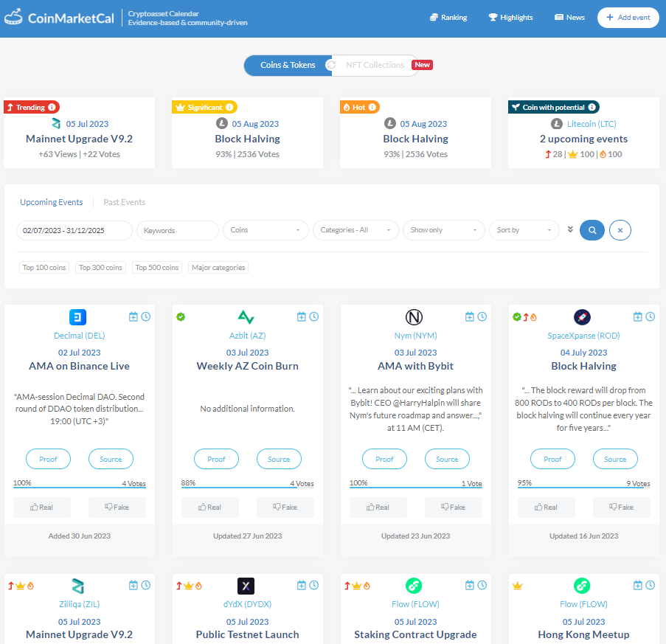The width and height of the screenshot is (666, 644).
Task: Open the Ranking page
Action: pos(448,18)
